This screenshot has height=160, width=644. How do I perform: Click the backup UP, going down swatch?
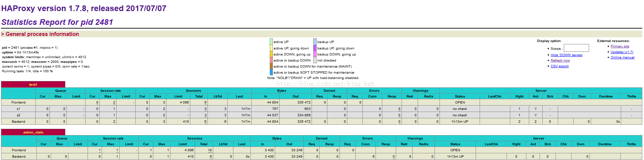click(315, 48)
